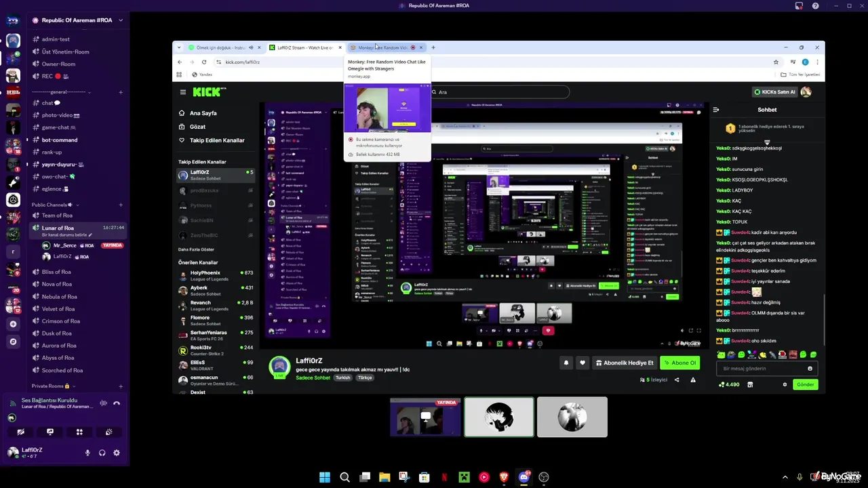Image resolution: width=868 pixels, height=488 pixels.
Task: Open the Discord soundboard icon
Action: [108, 432]
